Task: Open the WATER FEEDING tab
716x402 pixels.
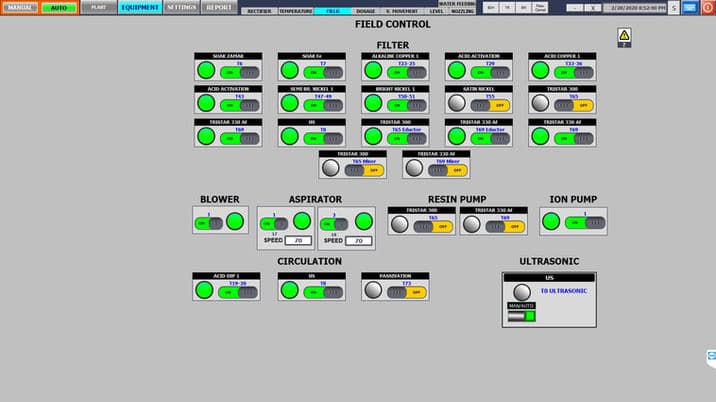Action: 457,4
